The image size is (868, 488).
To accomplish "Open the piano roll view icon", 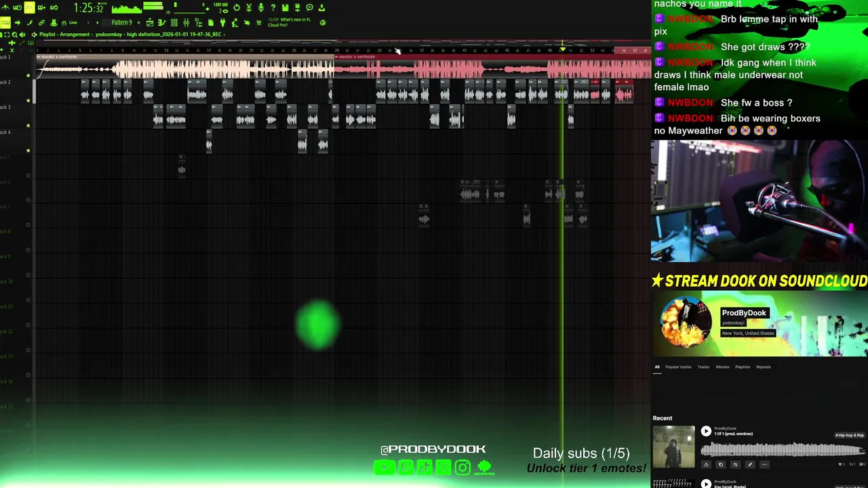I will tap(161, 23).
